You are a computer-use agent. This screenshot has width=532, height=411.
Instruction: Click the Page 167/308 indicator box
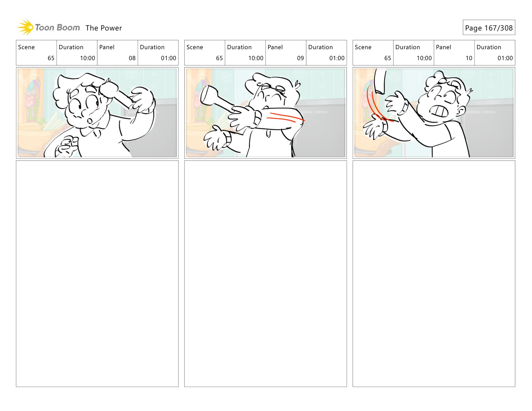489,27
